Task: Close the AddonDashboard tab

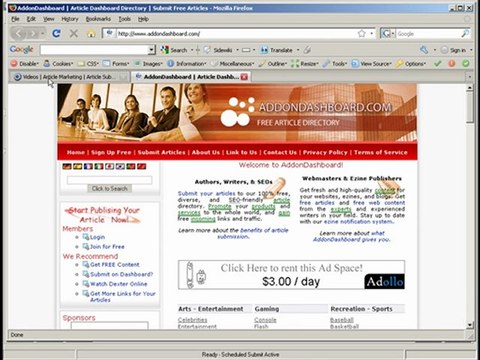Action: coord(244,77)
